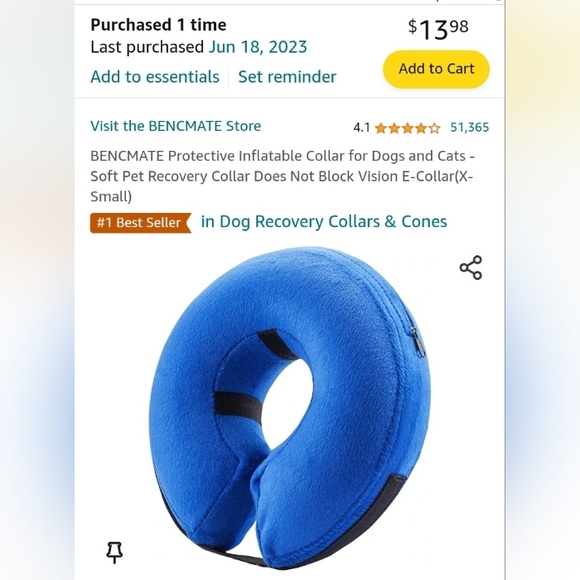Open the Add to essentials link
This screenshot has height=580, width=580.
(155, 77)
